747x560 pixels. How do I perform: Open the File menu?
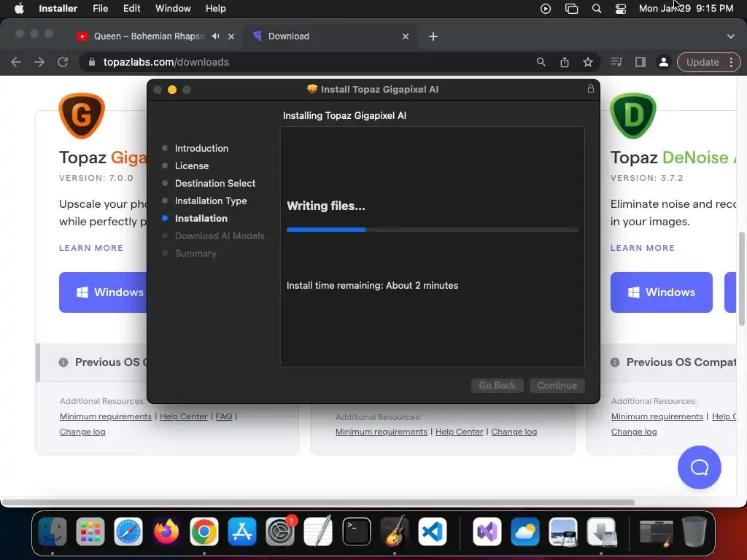click(x=100, y=9)
